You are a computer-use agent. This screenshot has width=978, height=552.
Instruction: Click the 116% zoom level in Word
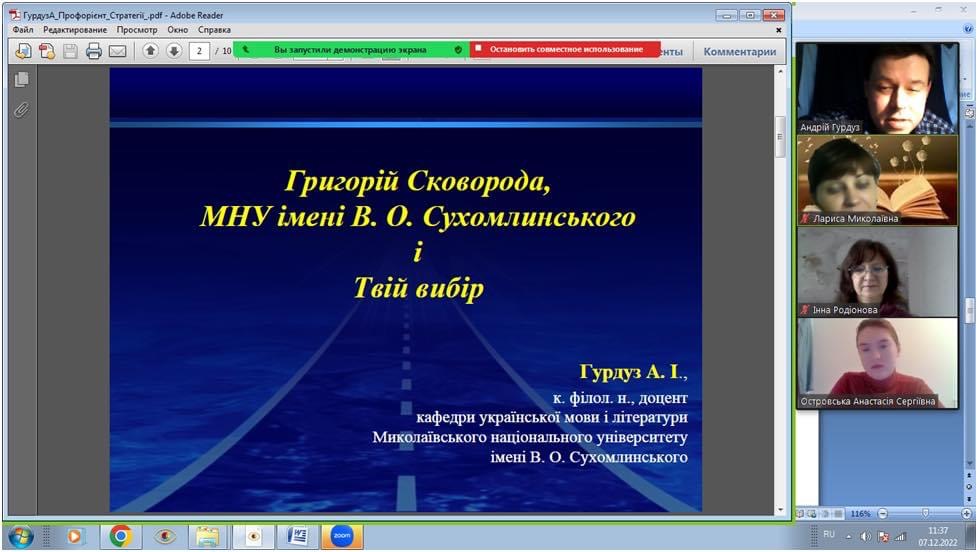tap(861, 513)
